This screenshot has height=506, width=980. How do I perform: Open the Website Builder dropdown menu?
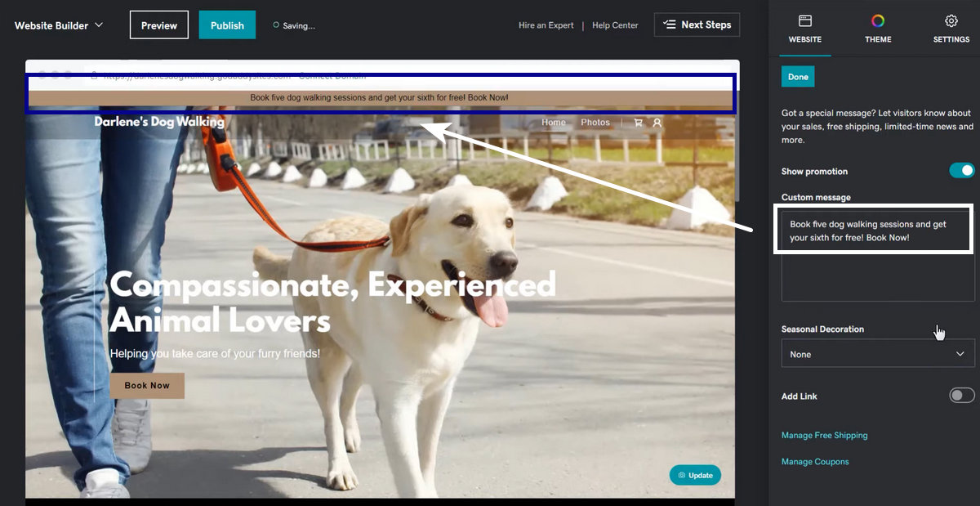click(x=59, y=25)
